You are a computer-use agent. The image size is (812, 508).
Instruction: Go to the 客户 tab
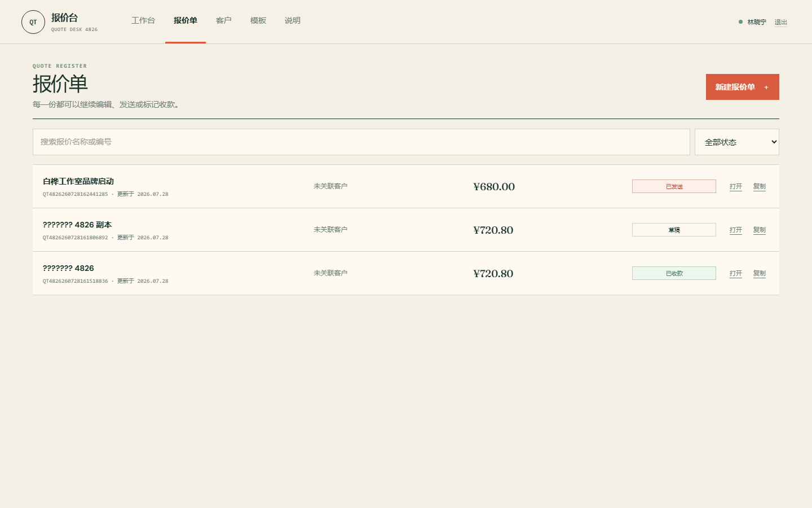[224, 21]
